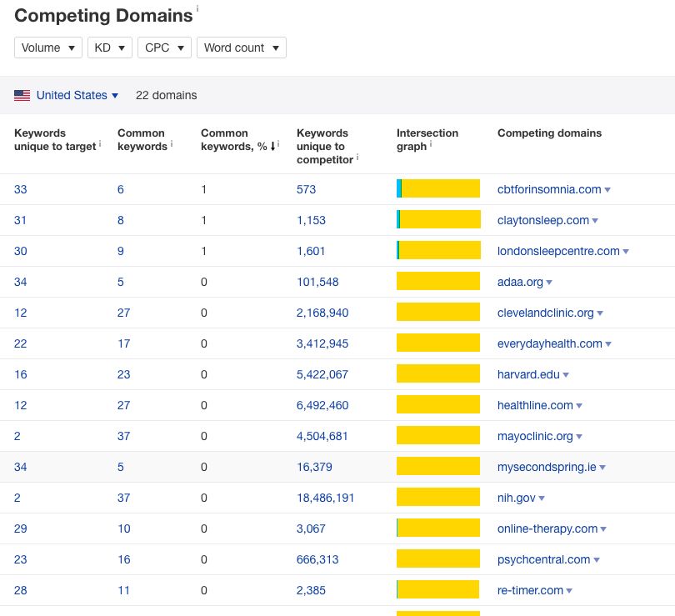Click the intersection graph bar for harvard.edu

pyautogui.click(x=438, y=373)
